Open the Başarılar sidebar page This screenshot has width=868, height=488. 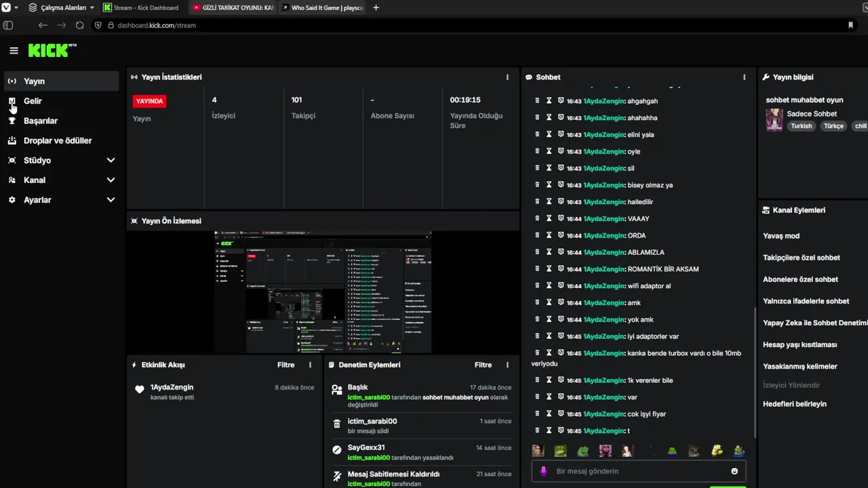tap(61, 121)
